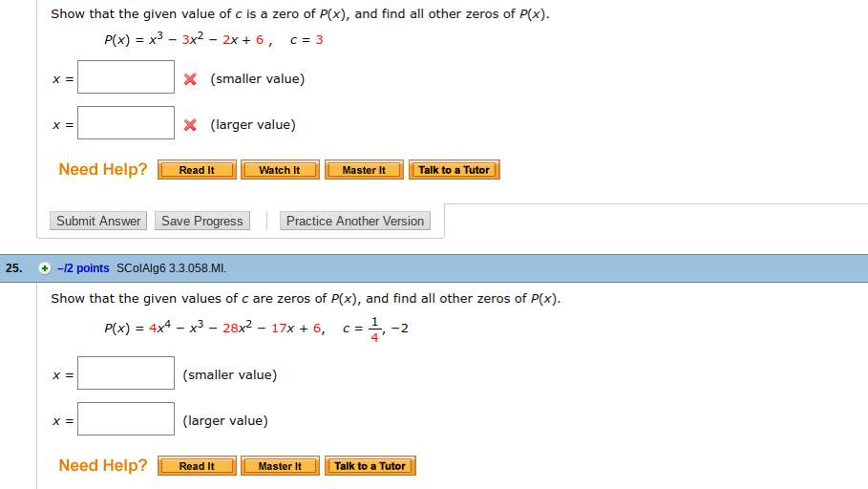868x489 pixels.
Task: Click the question number 25 label
Action: point(13,268)
